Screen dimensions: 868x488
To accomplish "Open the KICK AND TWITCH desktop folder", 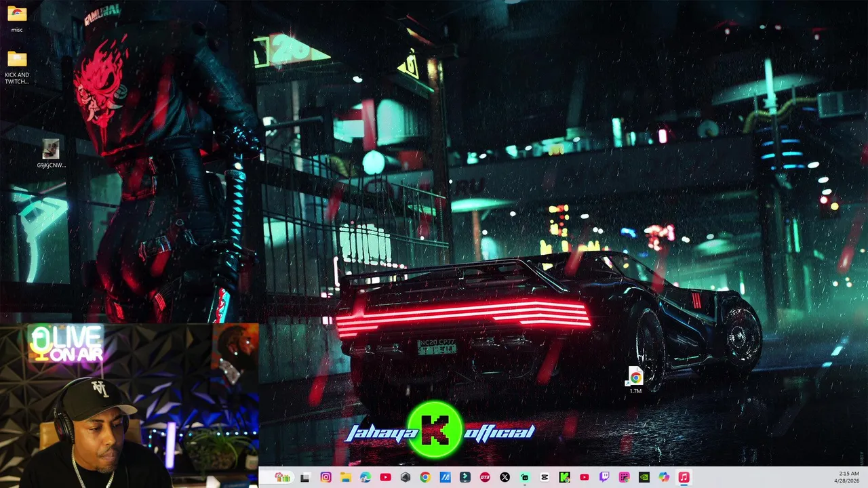I will [x=17, y=68].
